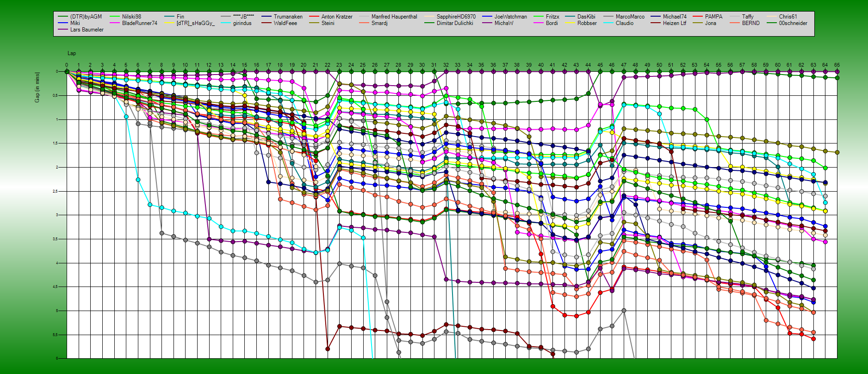Viewport: 868px width, 374px height.
Task: Click the Fritzx legend label
Action: tap(552, 17)
